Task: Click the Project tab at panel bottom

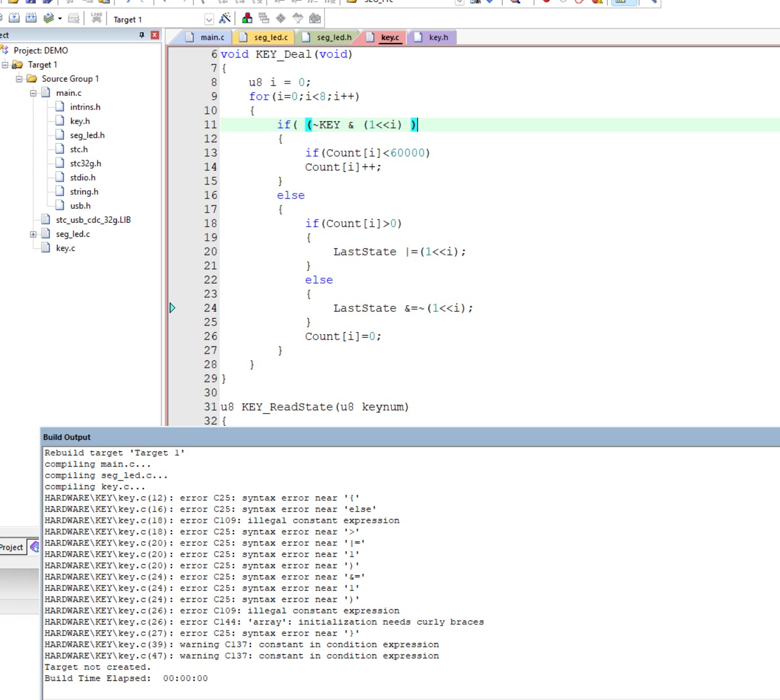Action: click(x=12, y=547)
